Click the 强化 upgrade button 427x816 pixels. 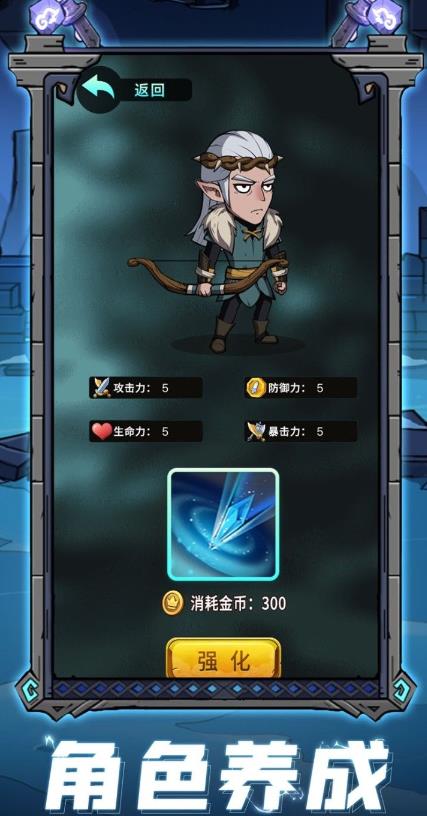click(x=224, y=658)
